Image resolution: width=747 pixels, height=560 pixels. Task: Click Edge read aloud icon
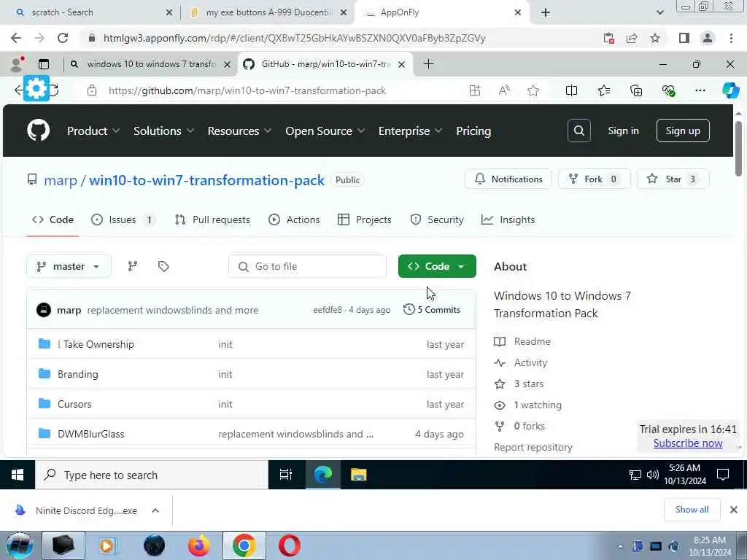[504, 90]
